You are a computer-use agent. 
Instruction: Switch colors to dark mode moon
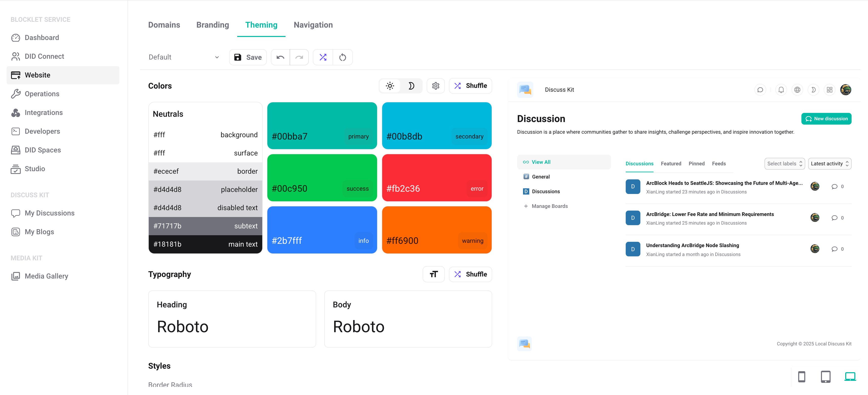point(411,86)
